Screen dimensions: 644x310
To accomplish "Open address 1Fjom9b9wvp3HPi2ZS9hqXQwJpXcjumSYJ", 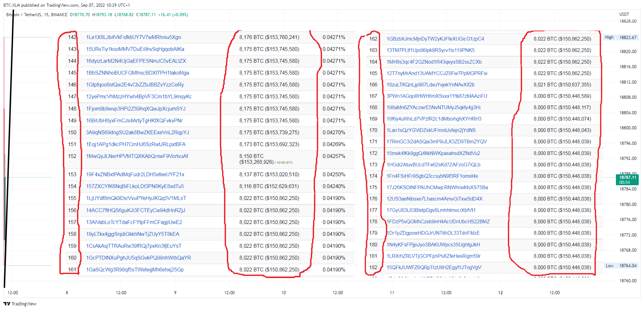I will 136,109.
